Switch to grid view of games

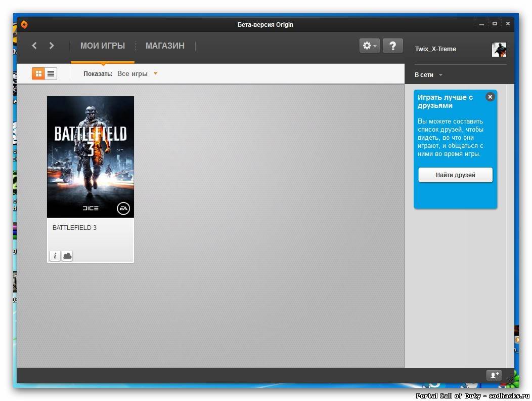point(38,73)
